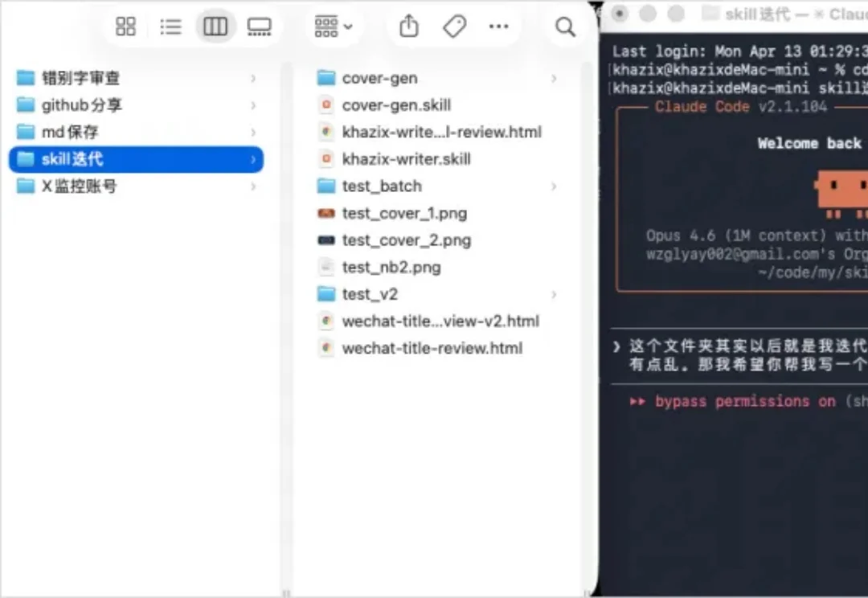Switch Finder to gallery view
The image size is (868, 598).
point(260,27)
